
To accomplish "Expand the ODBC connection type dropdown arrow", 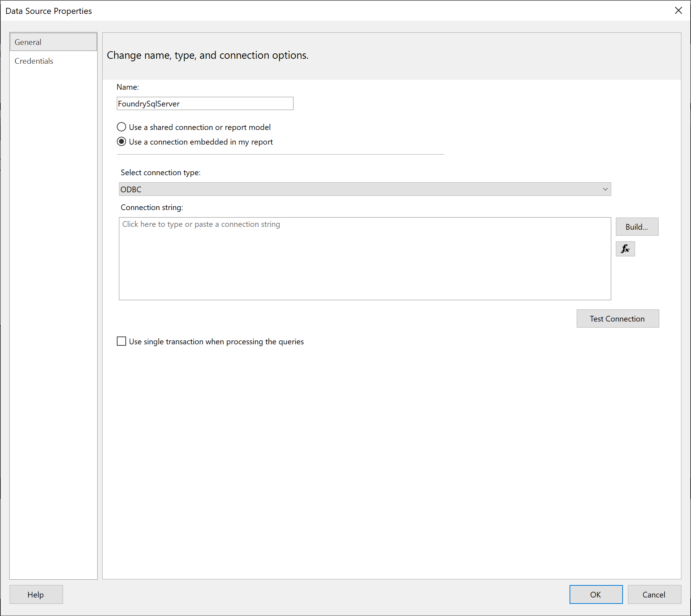I will 605,189.
